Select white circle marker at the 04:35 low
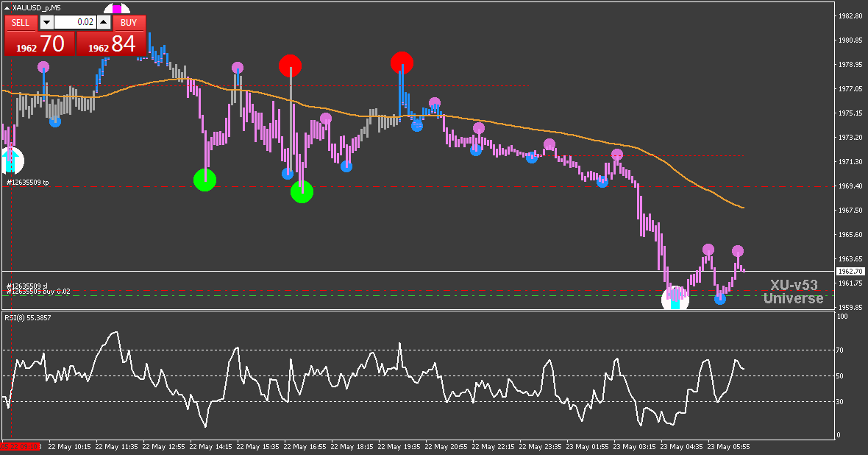 tap(675, 299)
